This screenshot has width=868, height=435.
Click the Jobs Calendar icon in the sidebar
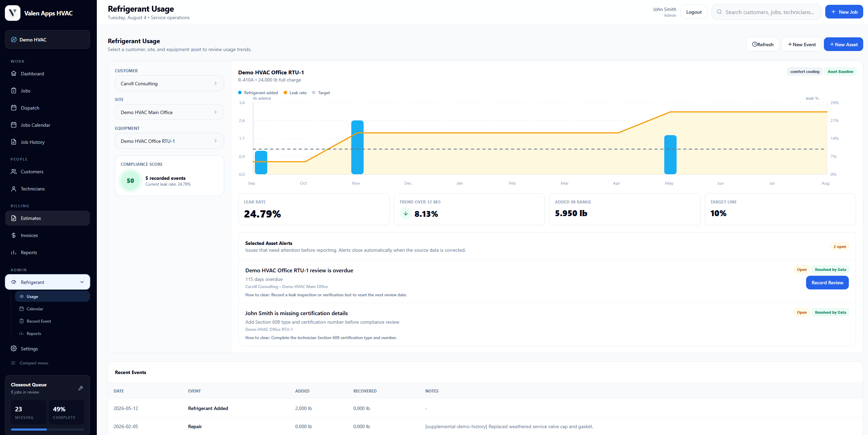pyautogui.click(x=14, y=125)
